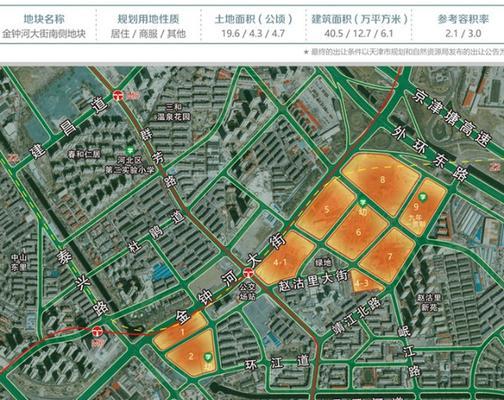
Task: Click the 春和仁居 map label
Action: 84,154
